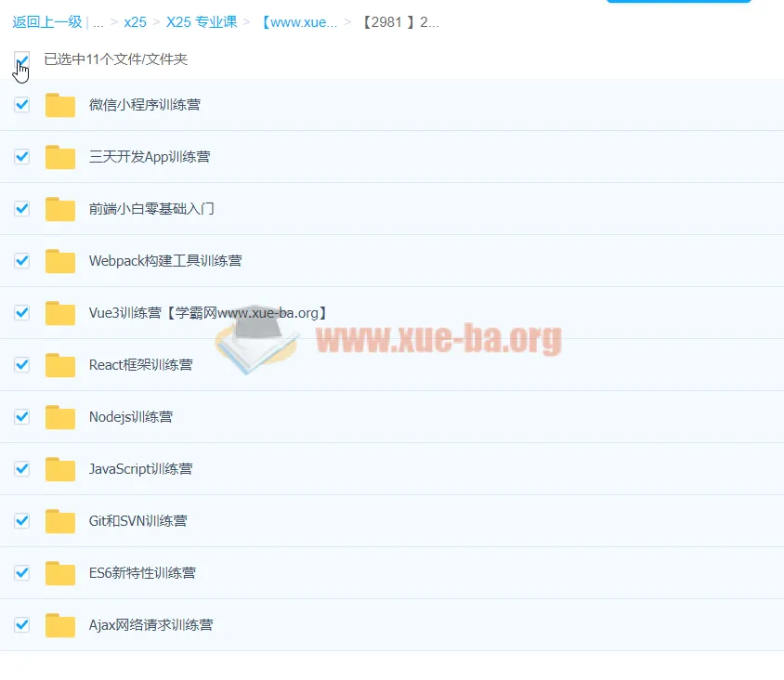Click the Webpack构建工具训练营 folder icon
Screen dimensions: 784x680
coord(60,261)
